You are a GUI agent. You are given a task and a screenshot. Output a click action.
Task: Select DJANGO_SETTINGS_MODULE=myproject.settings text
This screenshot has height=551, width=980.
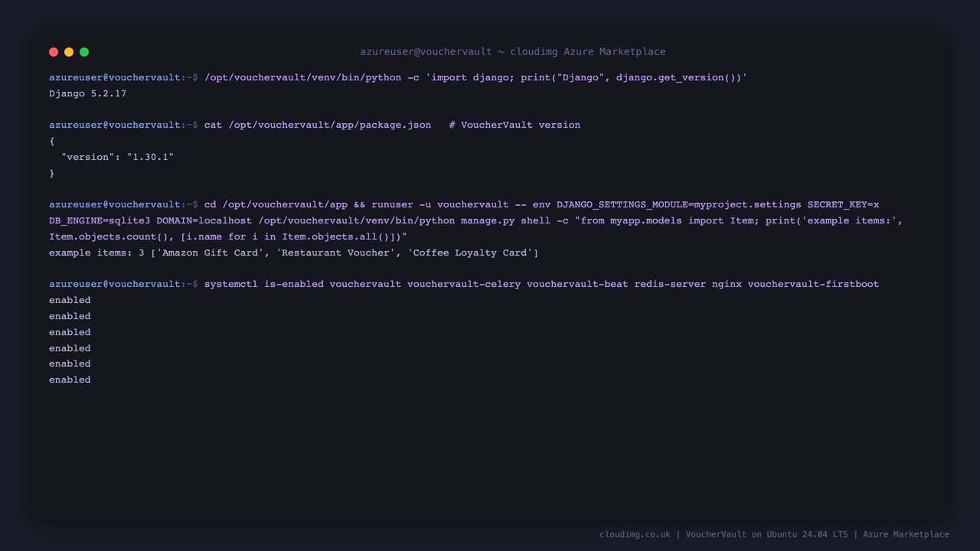(678, 204)
